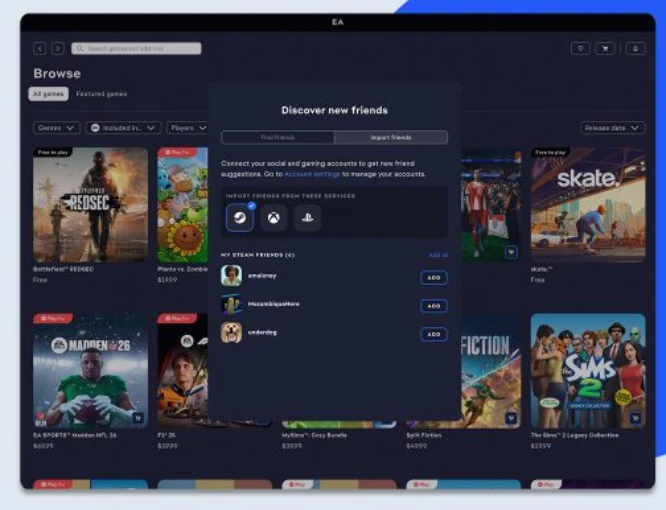The width and height of the screenshot is (666, 510).
Task: Go forward using the right arrow button
Action: click(58, 48)
